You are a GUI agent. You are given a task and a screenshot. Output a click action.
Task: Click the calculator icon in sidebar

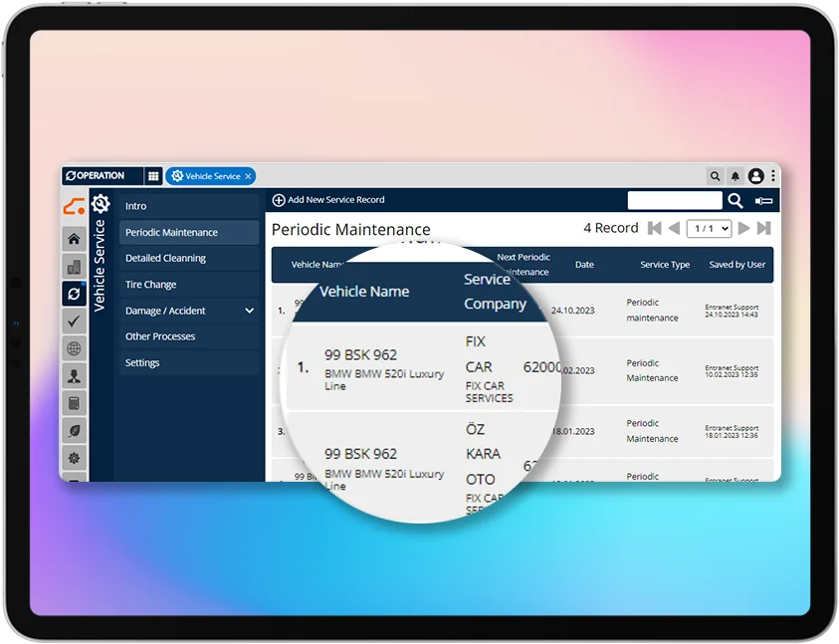tap(74, 403)
